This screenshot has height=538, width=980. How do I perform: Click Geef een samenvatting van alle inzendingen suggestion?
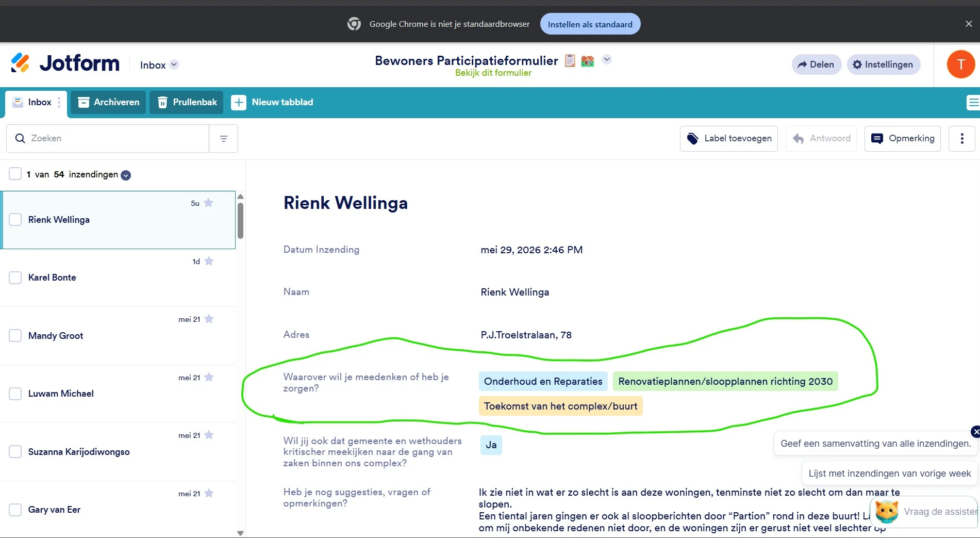(x=875, y=444)
